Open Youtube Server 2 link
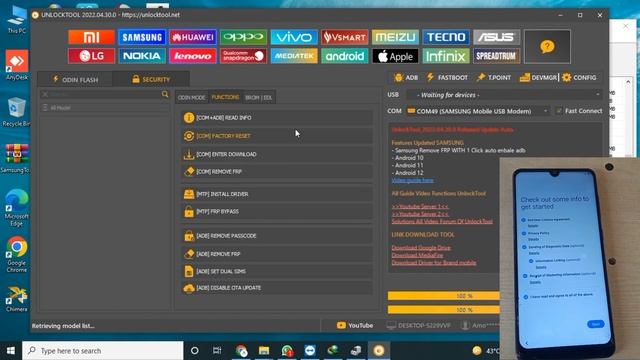This screenshot has width=640, height=360. click(x=420, y=214)
